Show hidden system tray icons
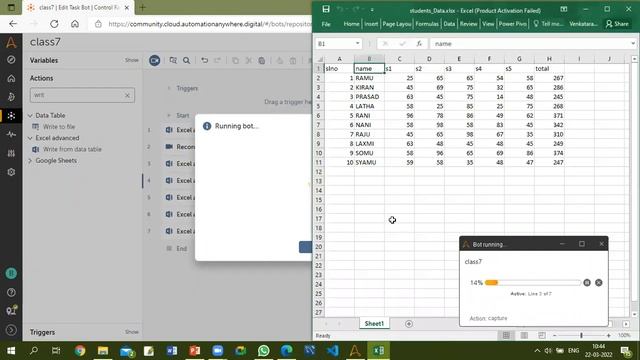 (x=537, y=351)
